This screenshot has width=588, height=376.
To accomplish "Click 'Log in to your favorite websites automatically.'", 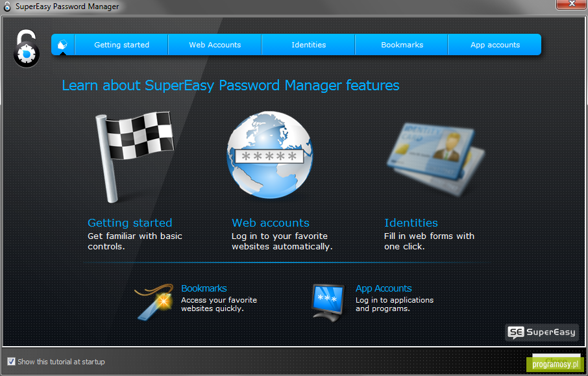I will tap(282, 242).
